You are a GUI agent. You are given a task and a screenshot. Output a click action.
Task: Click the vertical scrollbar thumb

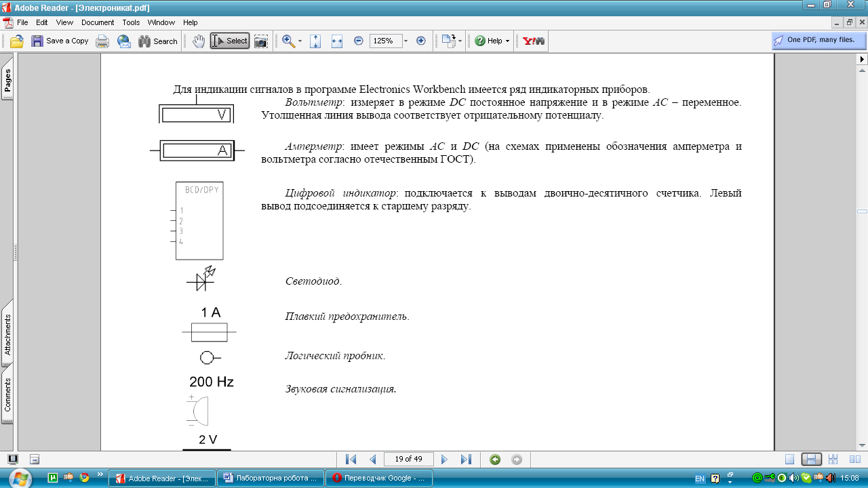[863, 211]
